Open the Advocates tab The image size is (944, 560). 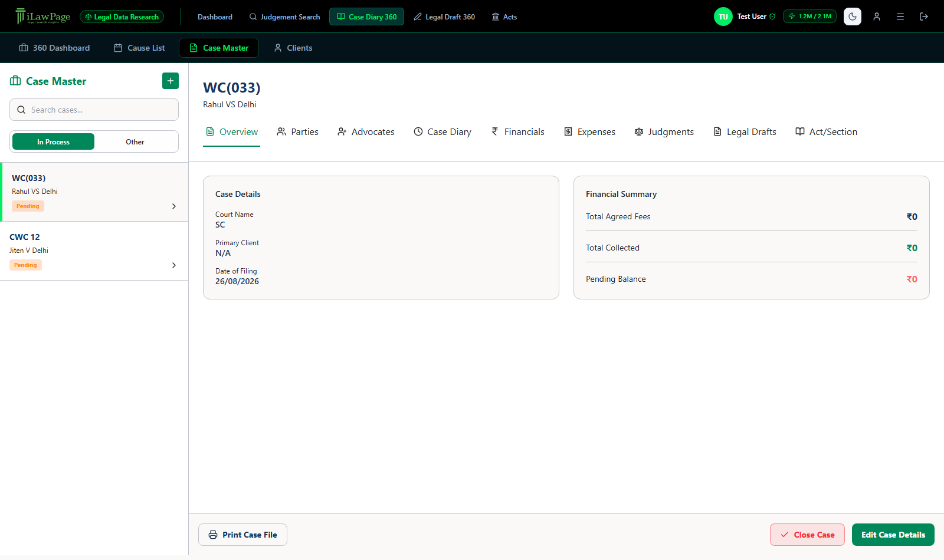[366, 132]
